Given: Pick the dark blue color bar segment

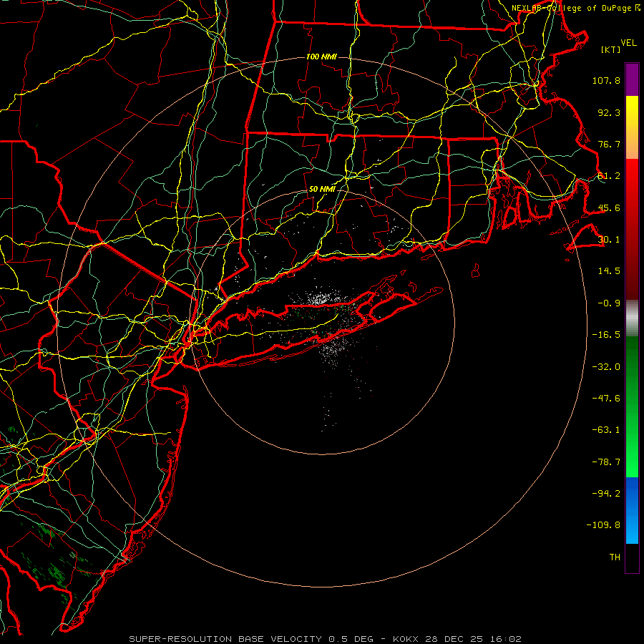Looking at the screenshot, I should tap(632, 491).
